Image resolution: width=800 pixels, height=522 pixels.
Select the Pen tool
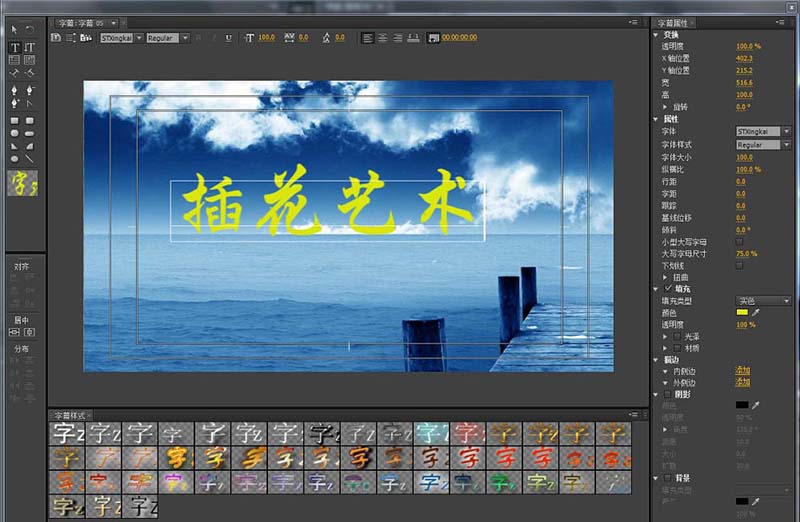(15, 90)
